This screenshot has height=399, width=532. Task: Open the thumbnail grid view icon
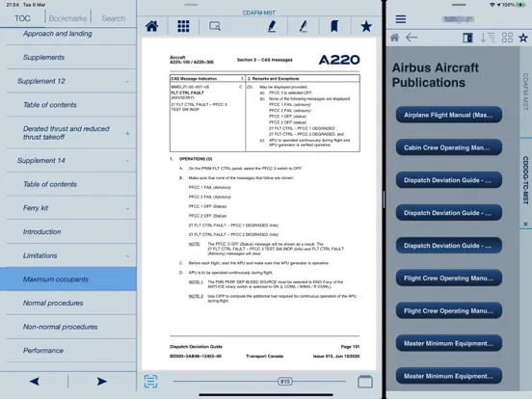(x=183, y=26)
